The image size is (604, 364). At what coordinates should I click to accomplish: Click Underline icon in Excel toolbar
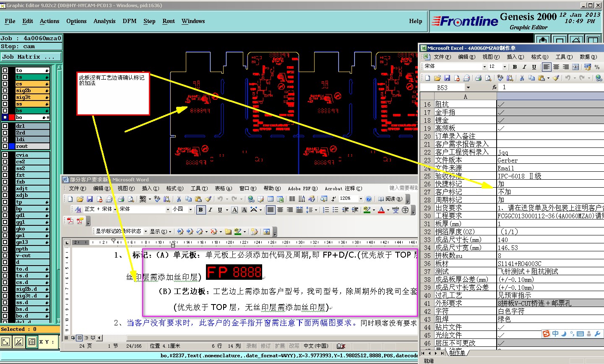click(x=534, y=67)
